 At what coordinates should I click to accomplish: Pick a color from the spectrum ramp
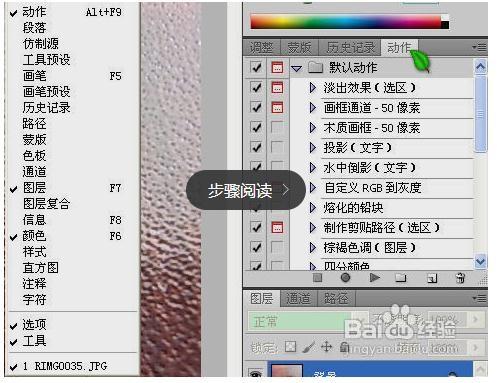(346, 22)
